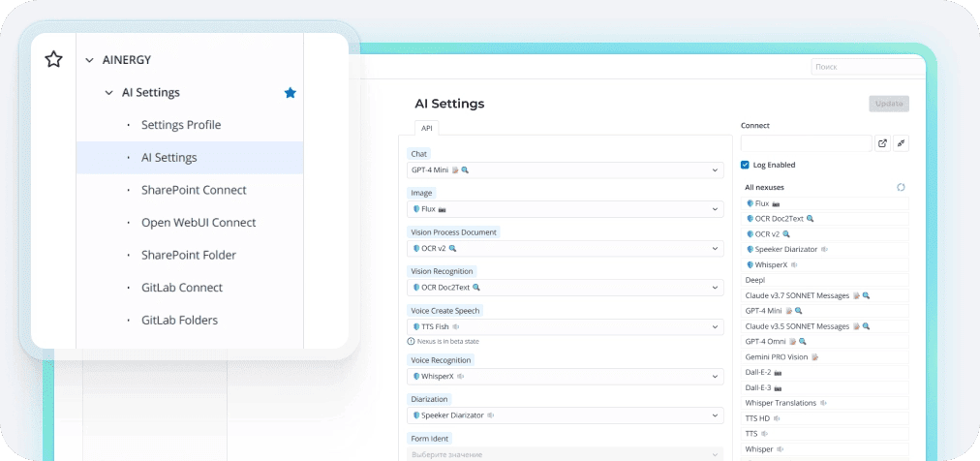Click the magnifier icon in the Chat GPT-4 Mini field

click(465, 169)
